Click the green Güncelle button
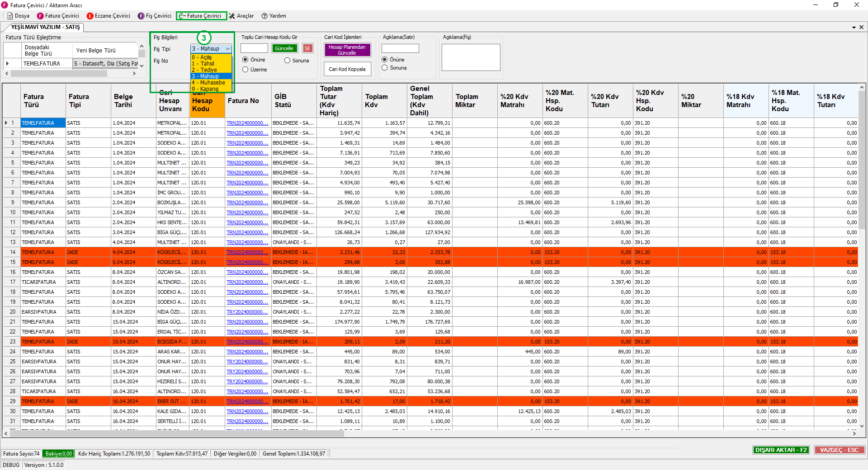The height and width of the screenshot is (470, 868). coord(284,48)
